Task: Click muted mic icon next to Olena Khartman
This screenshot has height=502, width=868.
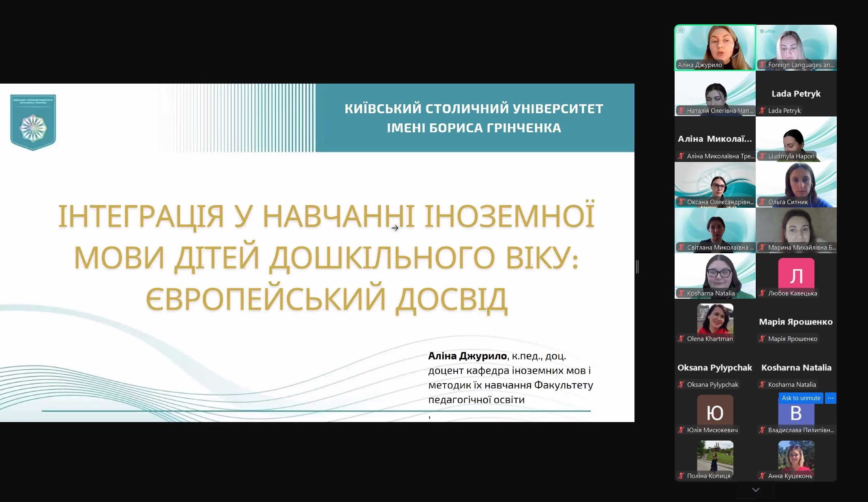Action: (x=682, y=338)
